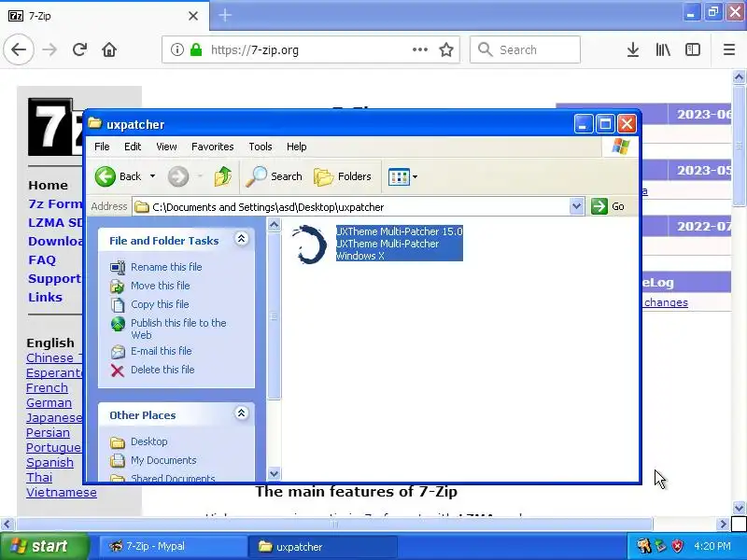
Task: Click the browser horizontal scroll-right arrow
Action: (x=723, y=525)
